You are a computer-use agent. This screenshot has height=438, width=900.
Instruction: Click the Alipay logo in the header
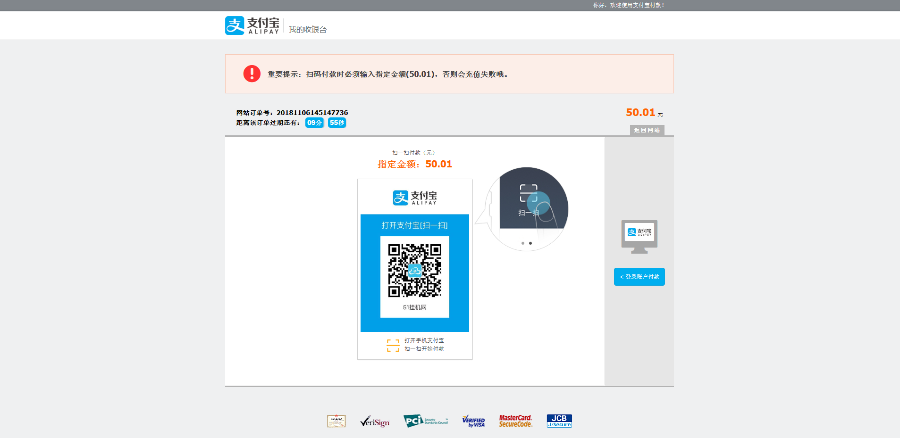pos(252,25)
